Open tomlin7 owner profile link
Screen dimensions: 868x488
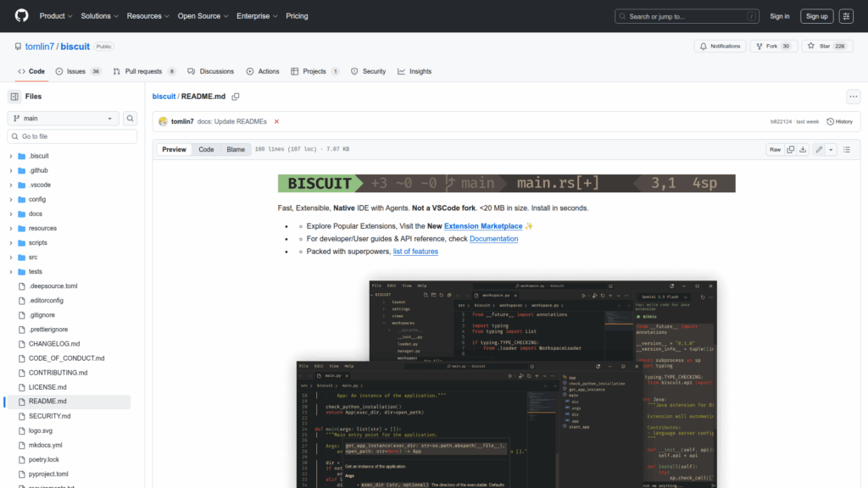click(x=39, y=47)
